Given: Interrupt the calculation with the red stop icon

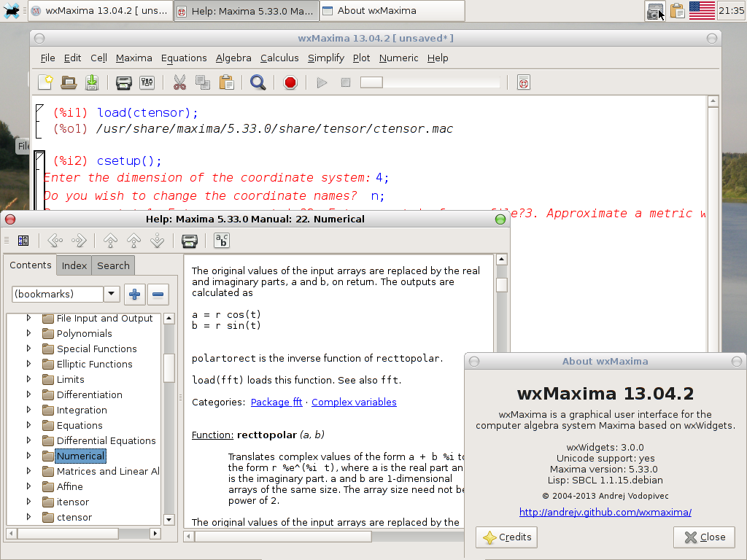Looking at the screenshot, I should (290, 82).
